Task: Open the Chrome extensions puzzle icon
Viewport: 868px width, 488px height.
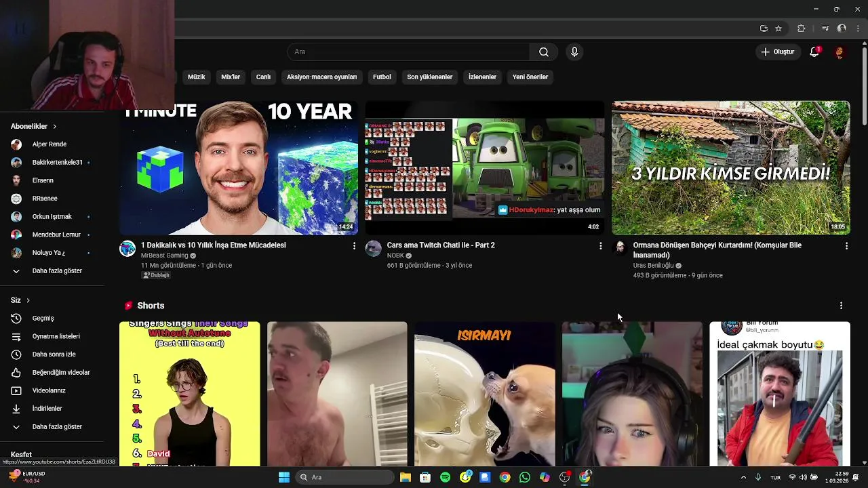Action: pos(802,28)
